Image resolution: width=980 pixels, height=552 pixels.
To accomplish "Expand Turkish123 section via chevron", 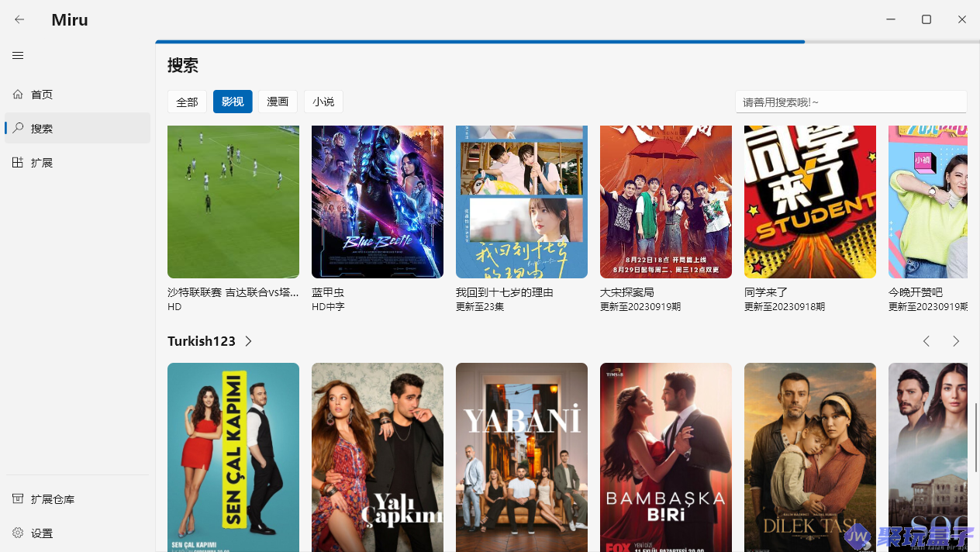I will point(248,341).
